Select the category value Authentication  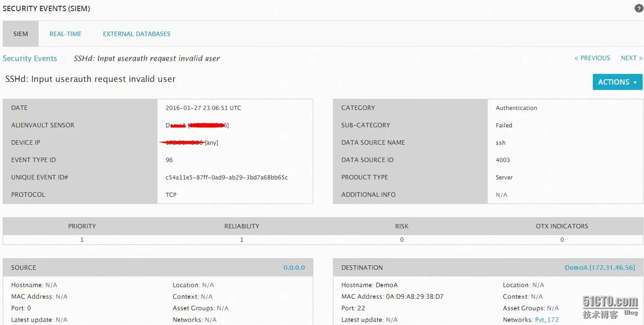pos(516,108)
